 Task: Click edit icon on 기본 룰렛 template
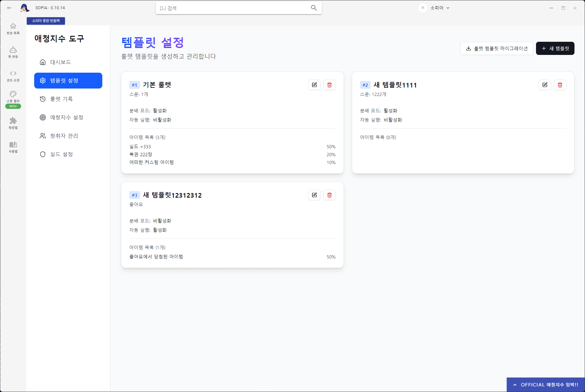coord(314,85)
